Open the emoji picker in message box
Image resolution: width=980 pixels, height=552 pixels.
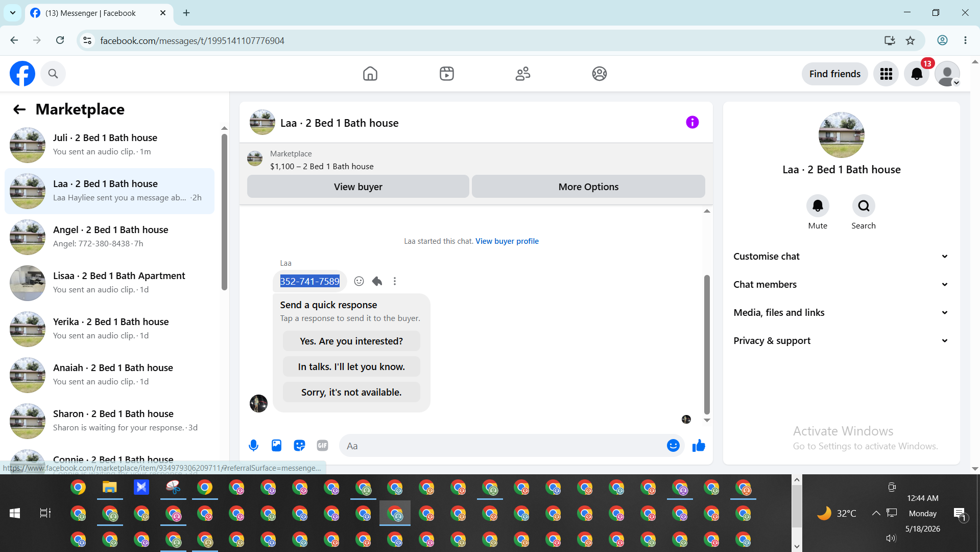[673, 446]
